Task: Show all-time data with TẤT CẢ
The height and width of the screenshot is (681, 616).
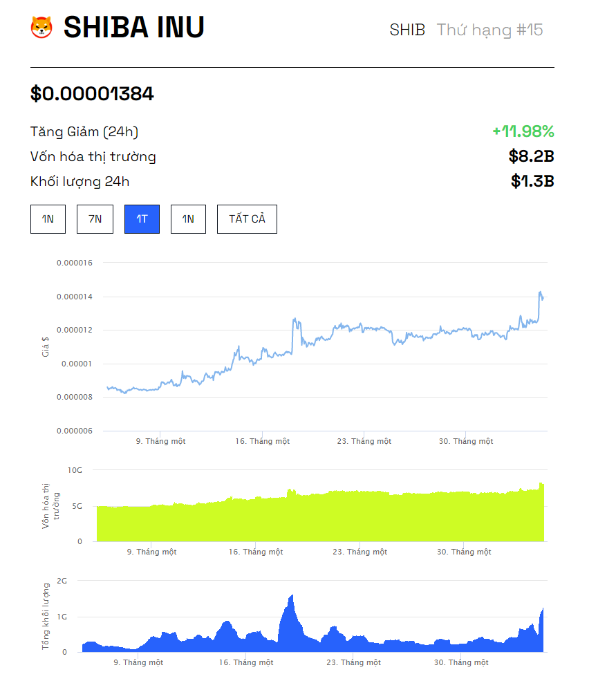Action: [x=247, y=219]
